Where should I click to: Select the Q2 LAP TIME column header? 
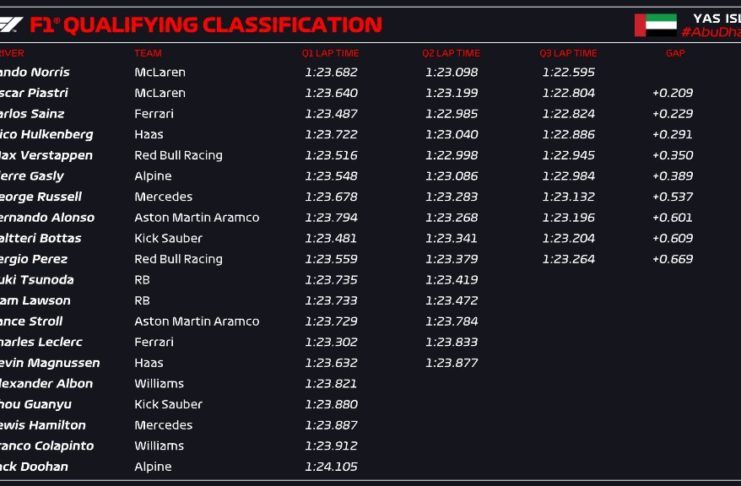[451, 53]
